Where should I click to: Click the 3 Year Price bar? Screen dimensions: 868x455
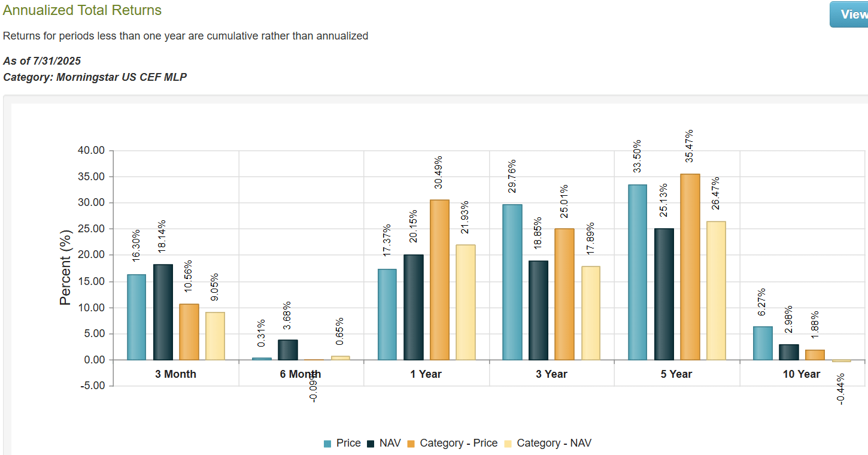point(512,282)
